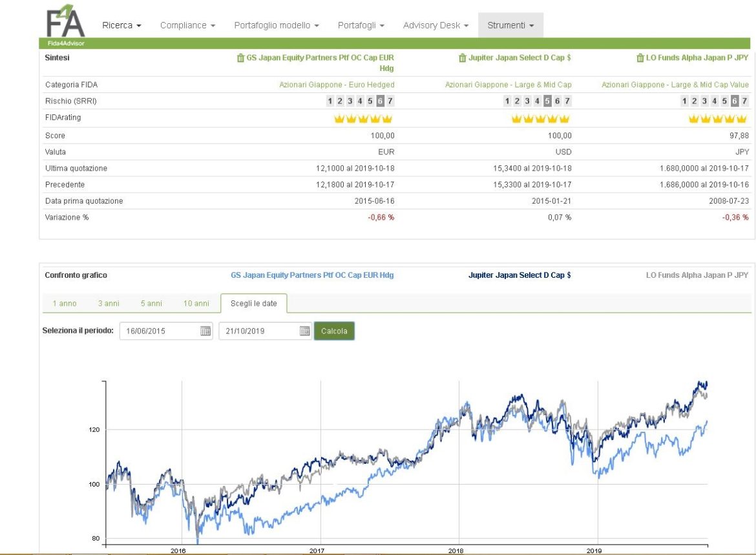Expand the Portafoglio modello menu
This screenshot has width=756, height=555.
pos(277,25)
